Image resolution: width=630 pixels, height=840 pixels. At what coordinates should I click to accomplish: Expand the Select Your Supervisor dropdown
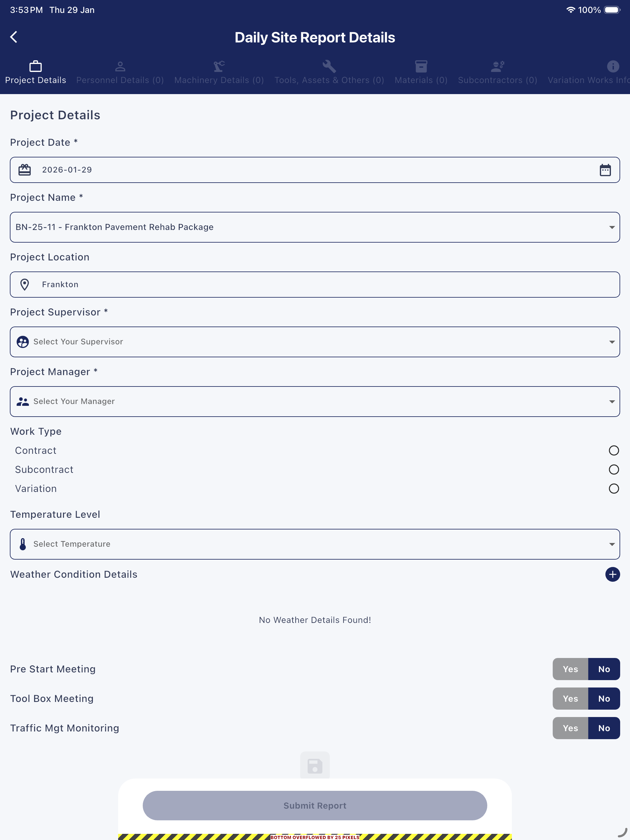tap(315, 342)
